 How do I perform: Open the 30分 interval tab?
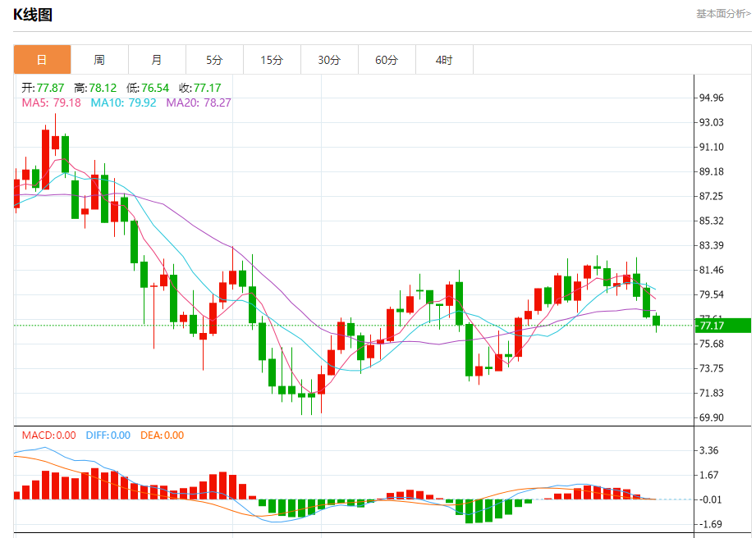[329, 60]
